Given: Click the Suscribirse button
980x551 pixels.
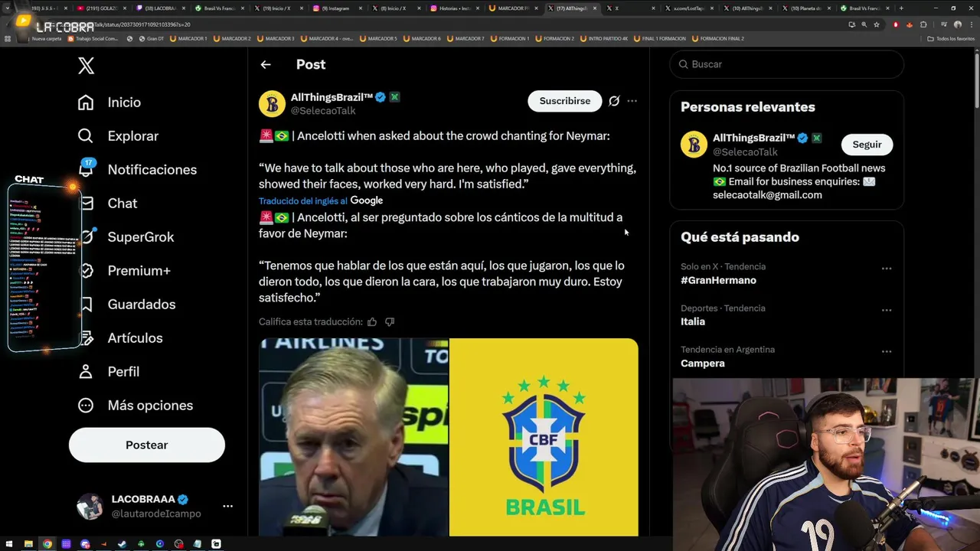Looking at the screenshot, I should [565, 101].
